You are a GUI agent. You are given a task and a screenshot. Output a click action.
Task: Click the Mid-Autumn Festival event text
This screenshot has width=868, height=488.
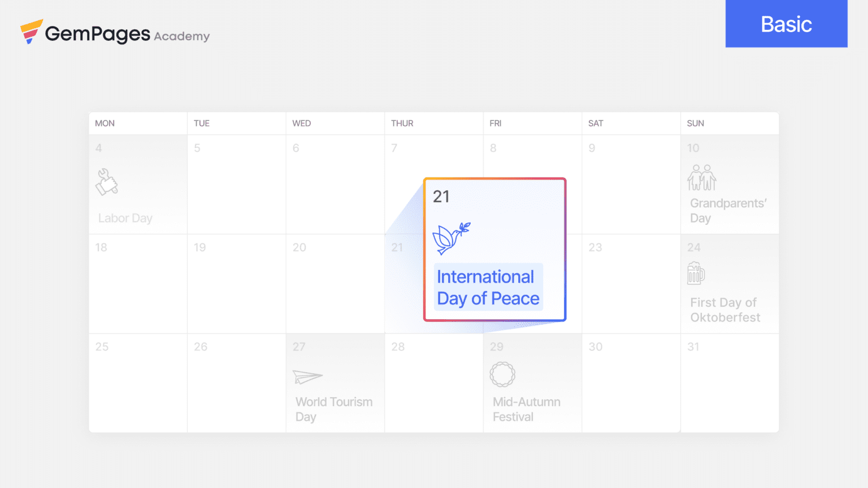pyautogui.click(x=527, y=409)
